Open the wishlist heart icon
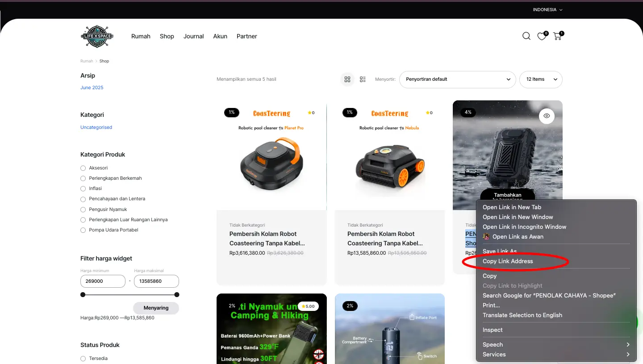643x364 pixels. click(542, 37)
